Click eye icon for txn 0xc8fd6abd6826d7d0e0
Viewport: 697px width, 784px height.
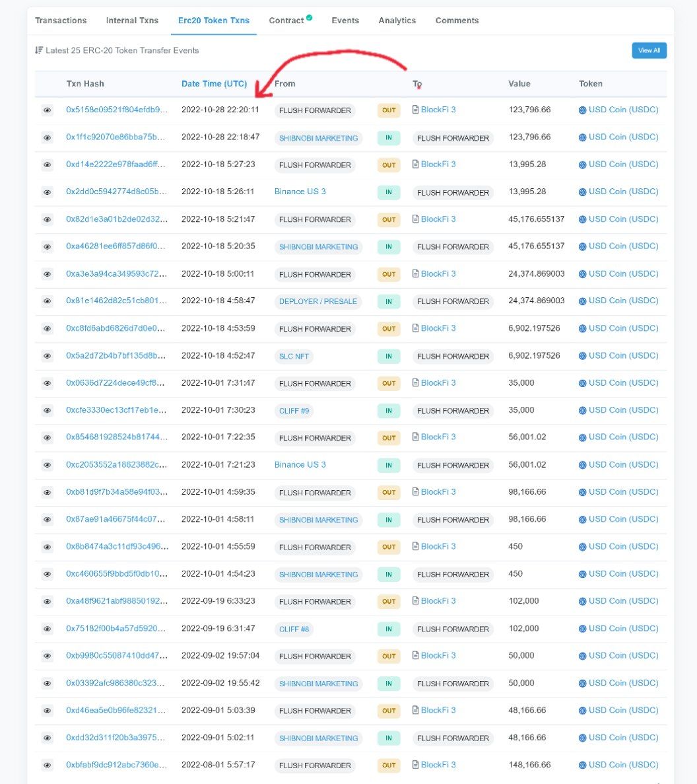point(48,328)
